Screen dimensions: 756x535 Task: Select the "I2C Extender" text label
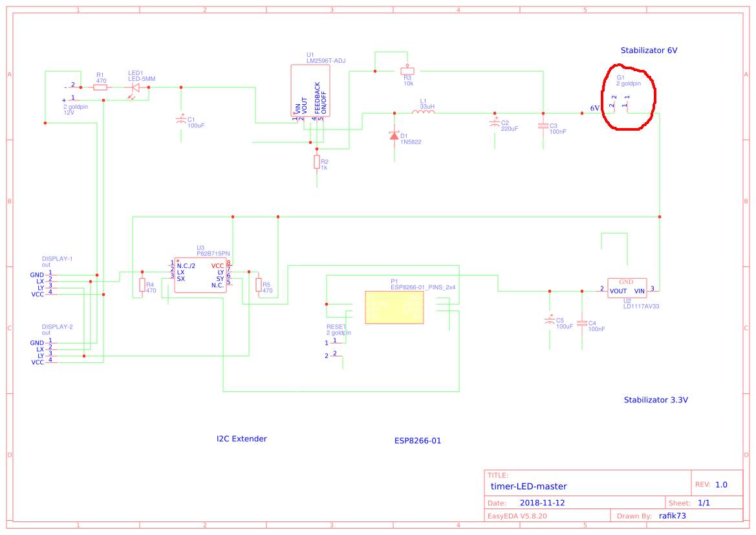241,439
